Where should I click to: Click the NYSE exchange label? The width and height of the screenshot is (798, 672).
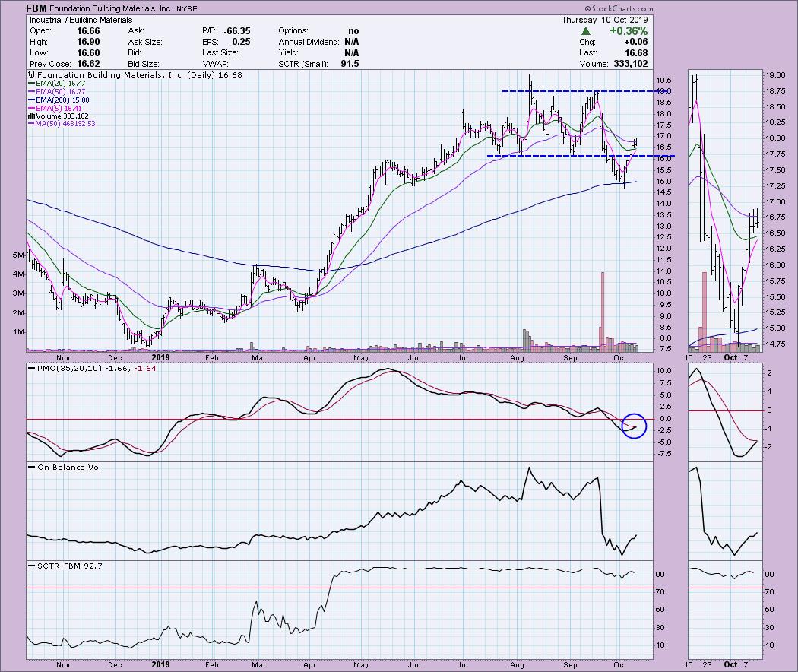[x=186, y=8]
